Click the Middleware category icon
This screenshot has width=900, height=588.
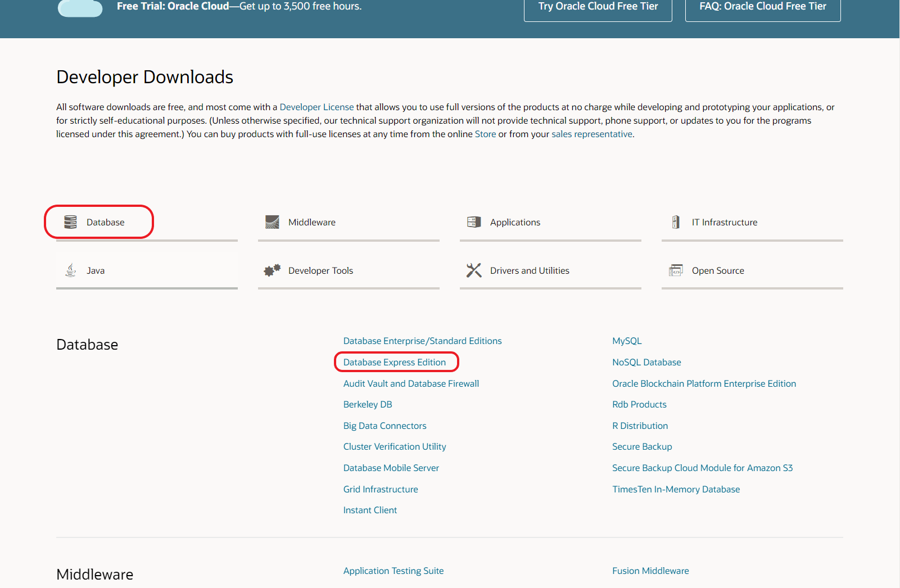coord(272,222)
